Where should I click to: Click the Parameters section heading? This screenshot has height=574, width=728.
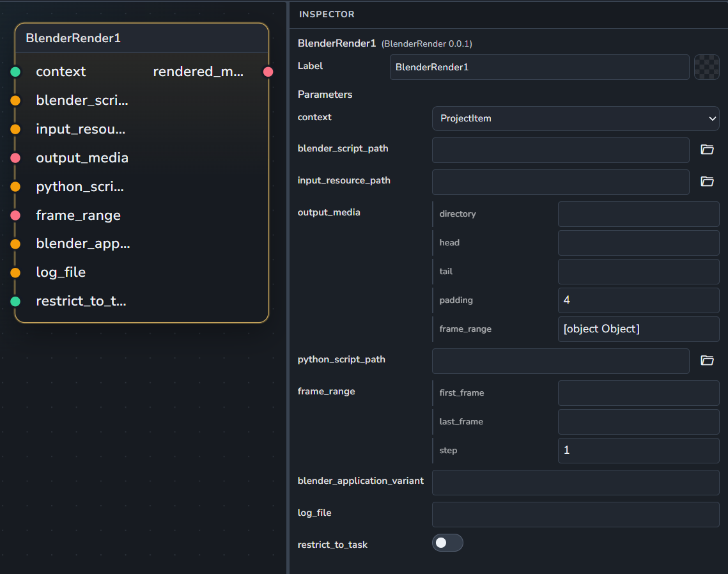click(325, 94)
